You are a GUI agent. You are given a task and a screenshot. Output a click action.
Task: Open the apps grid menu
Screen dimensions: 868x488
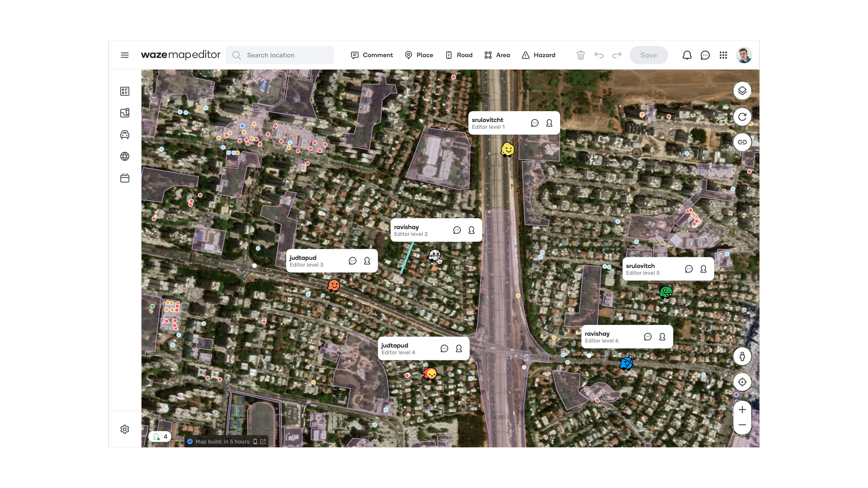(723, 55)
